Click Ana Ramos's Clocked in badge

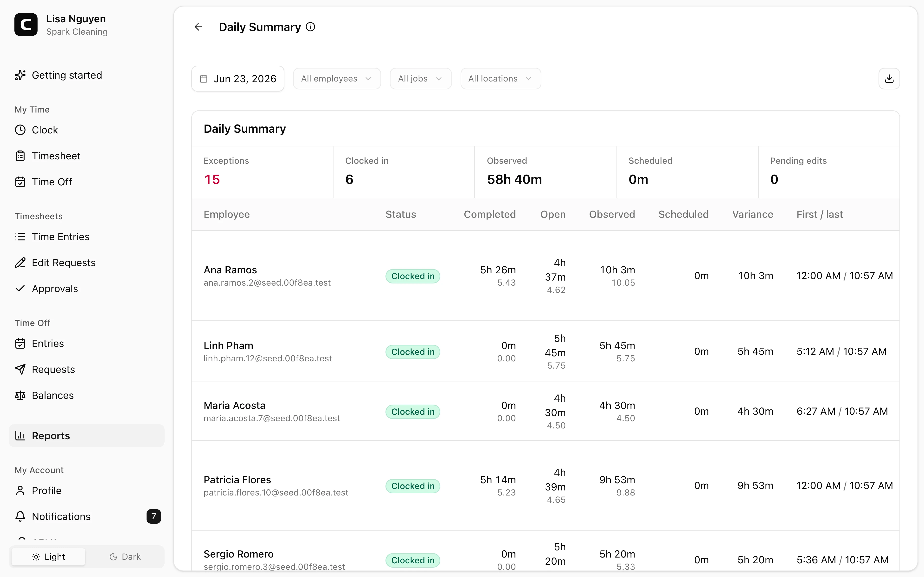(x=413, y=276)
